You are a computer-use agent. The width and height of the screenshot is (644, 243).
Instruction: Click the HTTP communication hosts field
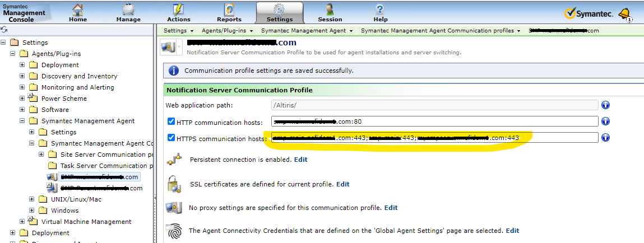click(435, 121)
